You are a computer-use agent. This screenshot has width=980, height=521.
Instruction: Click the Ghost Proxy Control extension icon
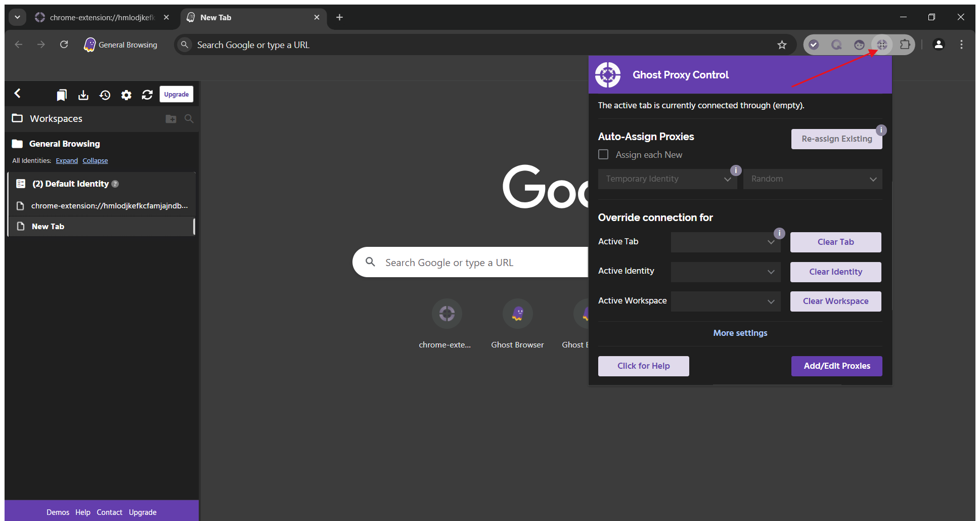[x=882, y=45]
